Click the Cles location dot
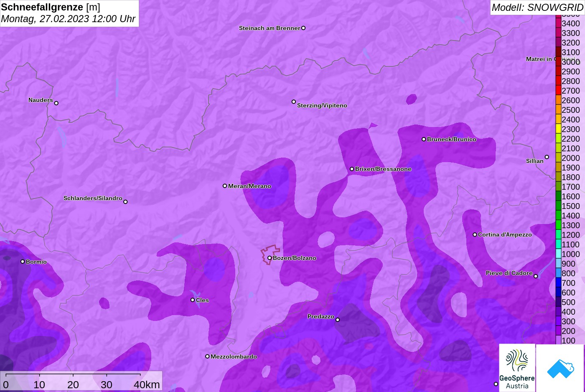This screenshot has width=585, height=392. coord(193,300)
